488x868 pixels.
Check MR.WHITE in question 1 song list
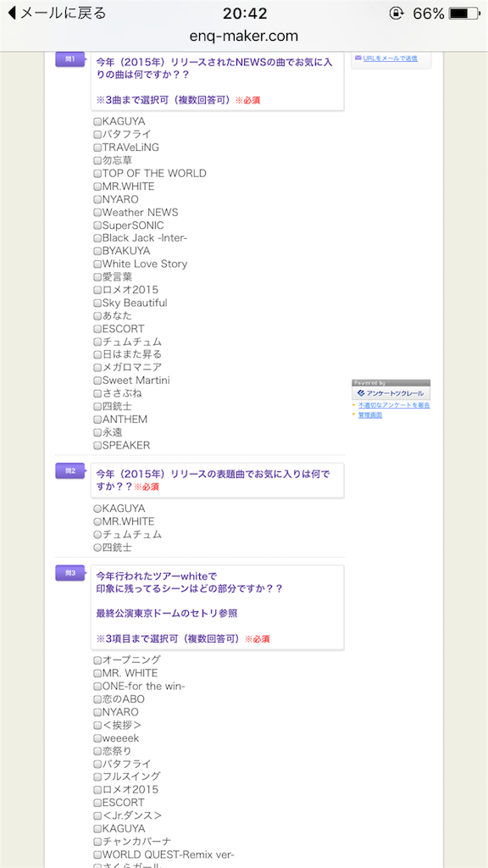(97, 186)
